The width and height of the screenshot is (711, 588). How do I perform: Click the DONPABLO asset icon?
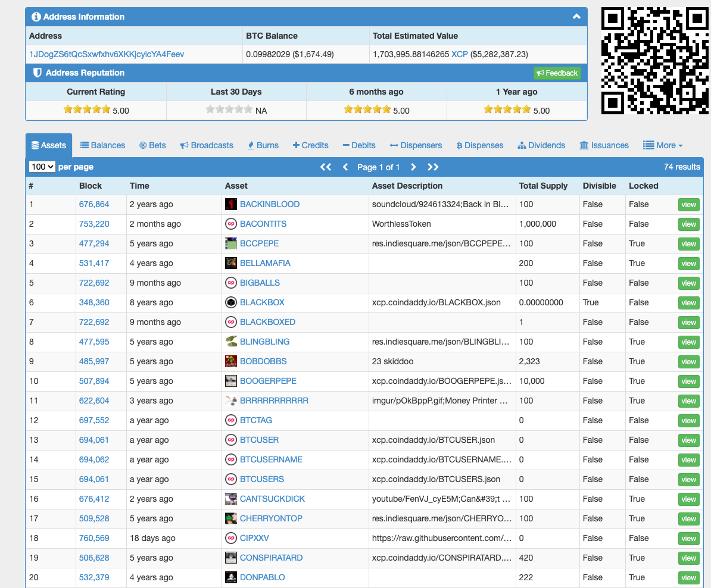point(231,577)
